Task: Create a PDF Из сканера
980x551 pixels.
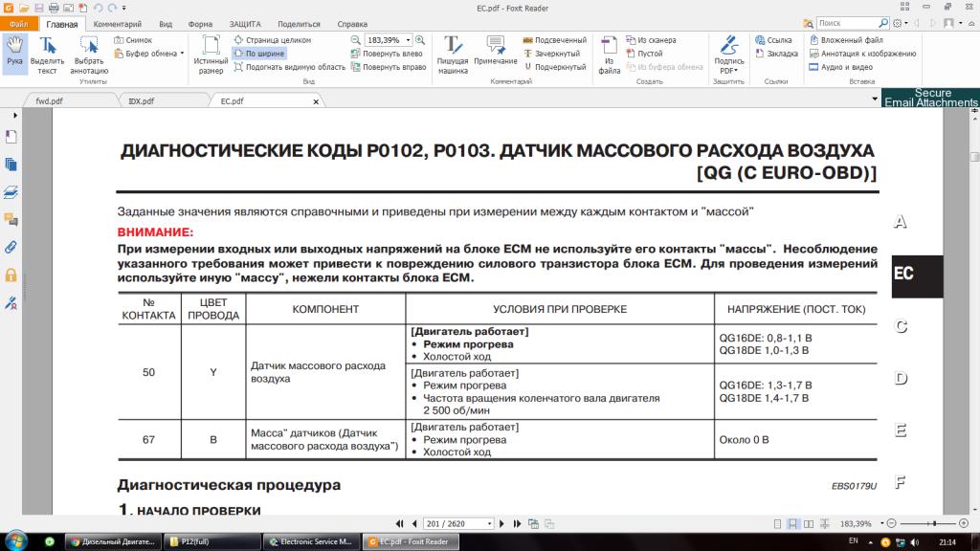Action: (651, 40)
